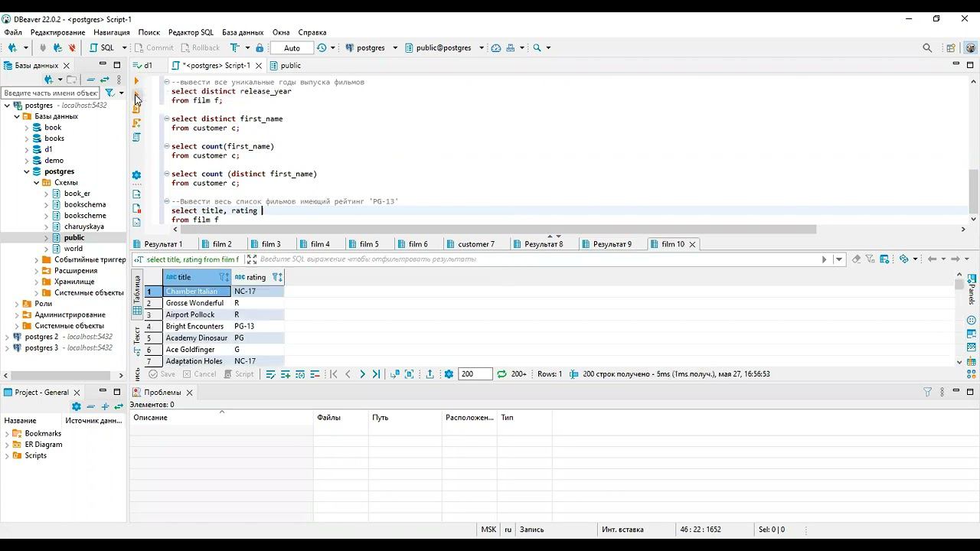Viewport: 980px width, 551px height.
Task: Close the Script-1 editor tab
Action: pos(258,66)
